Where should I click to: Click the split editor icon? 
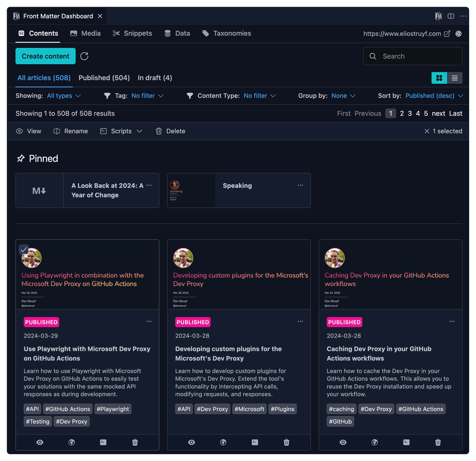[451, 16]
